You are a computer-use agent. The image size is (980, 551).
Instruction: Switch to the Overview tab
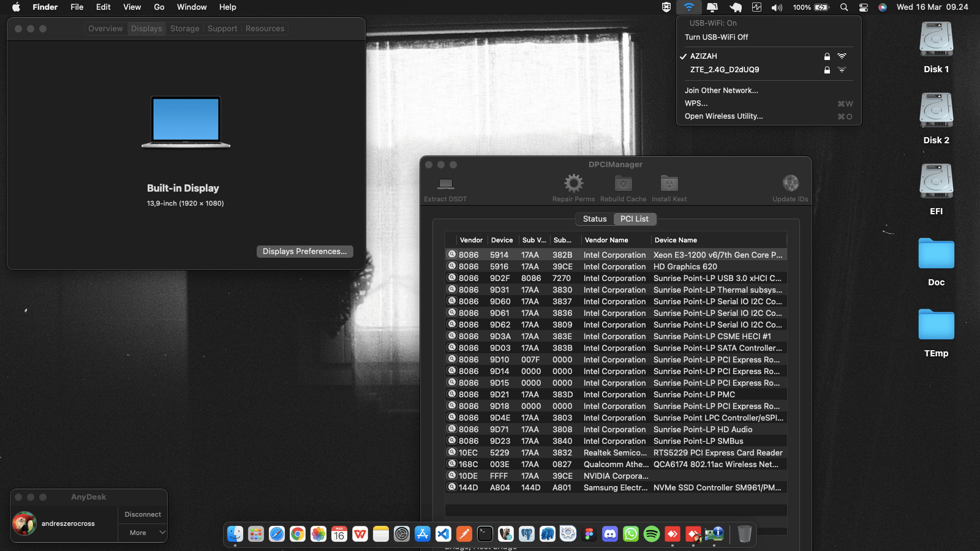(105, 29)
